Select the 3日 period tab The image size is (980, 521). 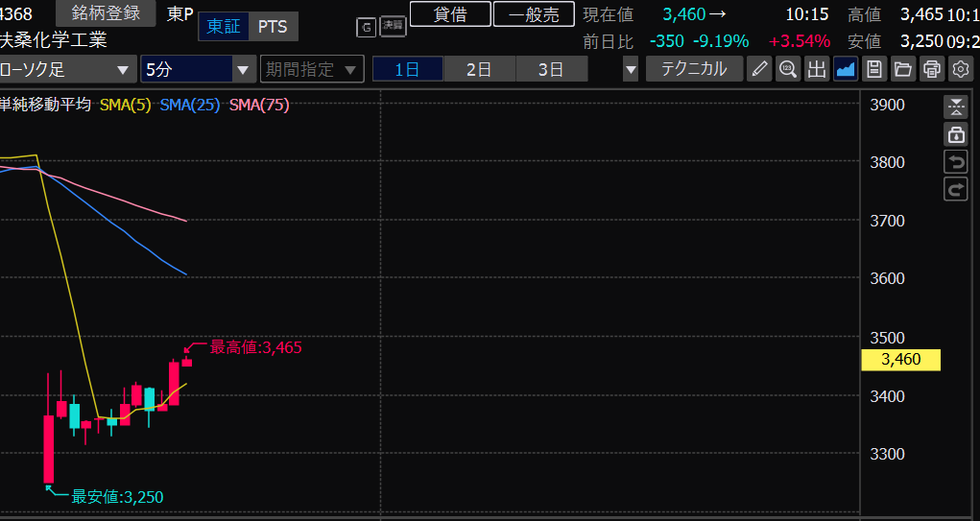click(551, 69)
